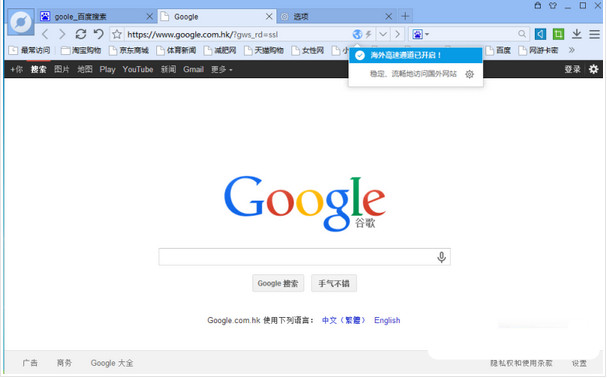Open the Google settings gear icon
607x378 pixels.
pyautogui.click(x=593, y=69)
